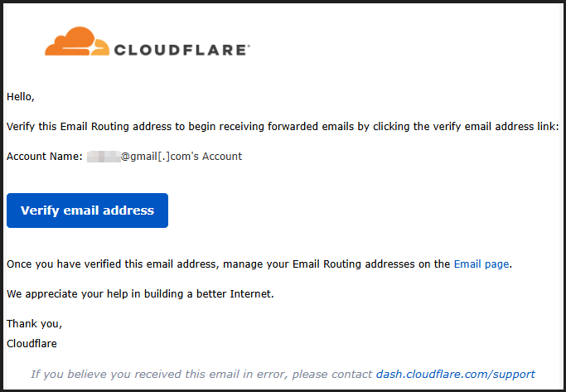Click the blurred redacted email username
This screenshot has width=566, height=392.
104,156
